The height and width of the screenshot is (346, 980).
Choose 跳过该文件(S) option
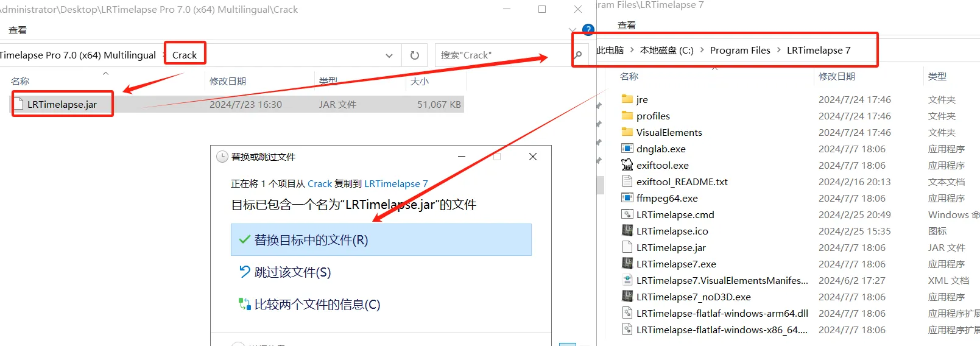click(292, 272)
